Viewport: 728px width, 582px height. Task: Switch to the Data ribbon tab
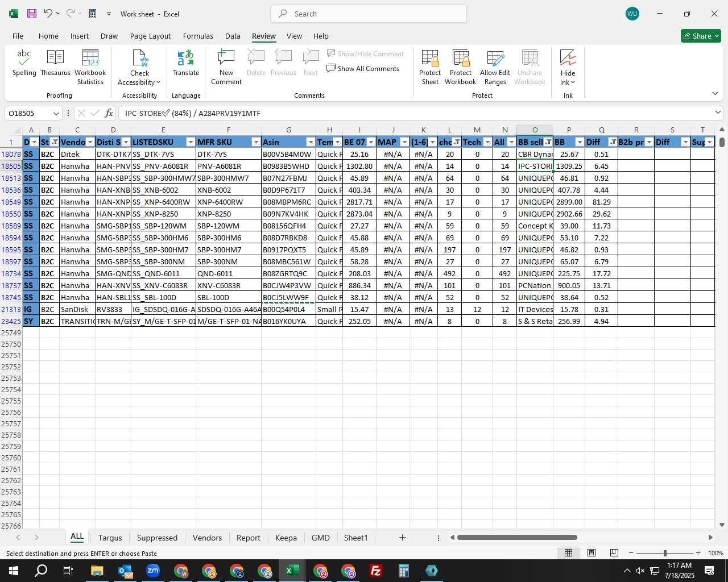[233, 36]
